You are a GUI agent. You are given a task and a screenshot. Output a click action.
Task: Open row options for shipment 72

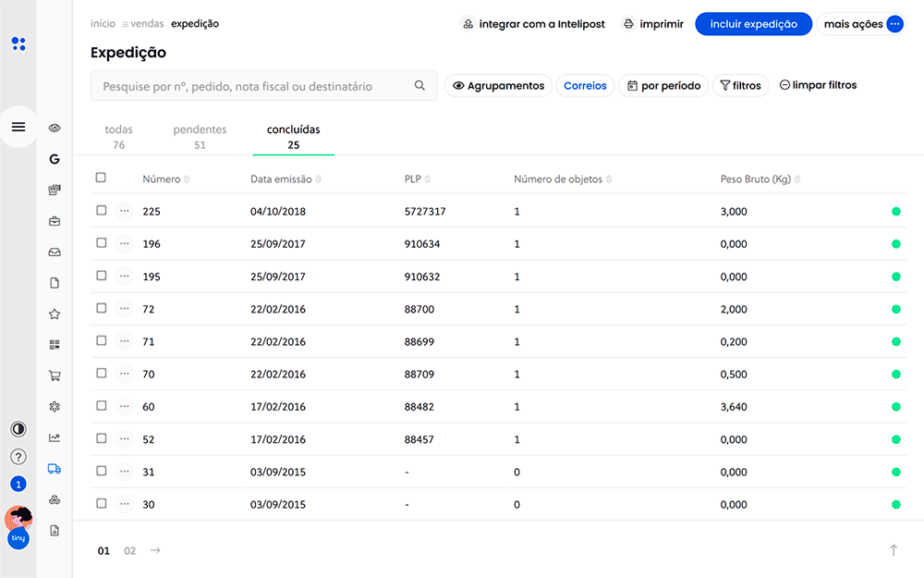point(125,309)
